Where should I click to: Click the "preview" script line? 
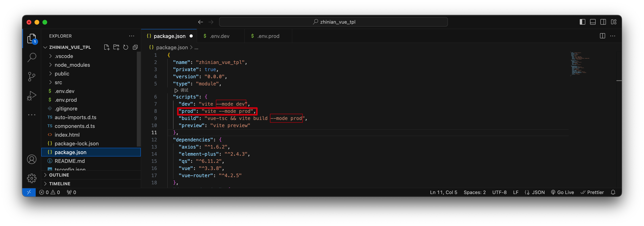tap(214, 125)
